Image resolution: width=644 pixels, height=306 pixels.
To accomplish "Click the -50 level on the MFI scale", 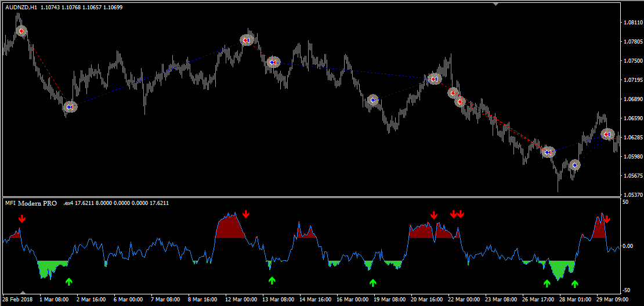I will 627,290.
